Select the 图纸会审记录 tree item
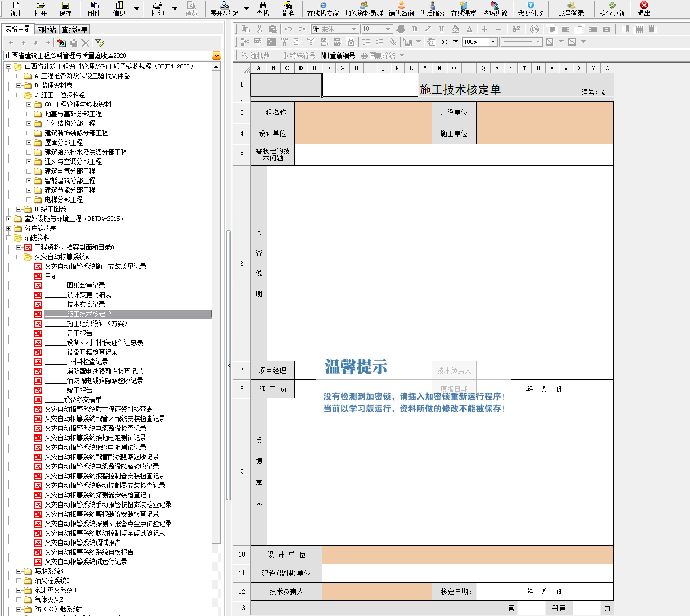Screen dimensions: 690x616 pos(75,285)
